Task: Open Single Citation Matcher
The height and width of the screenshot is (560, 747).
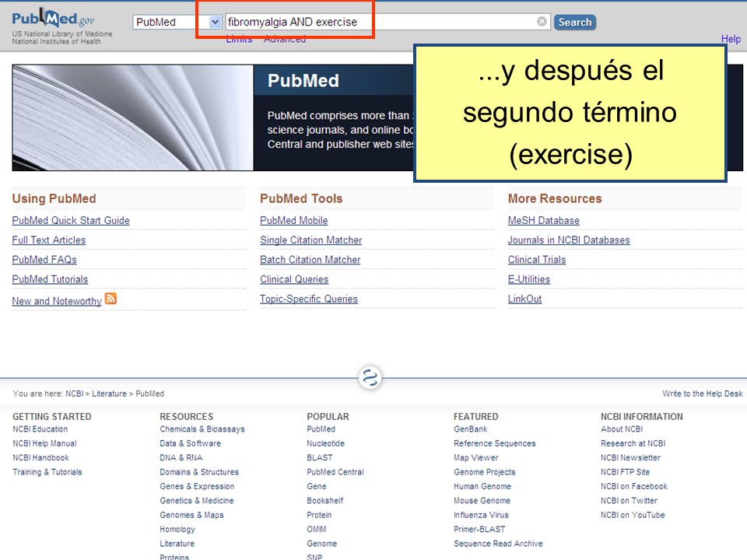Action: [311, 240]
